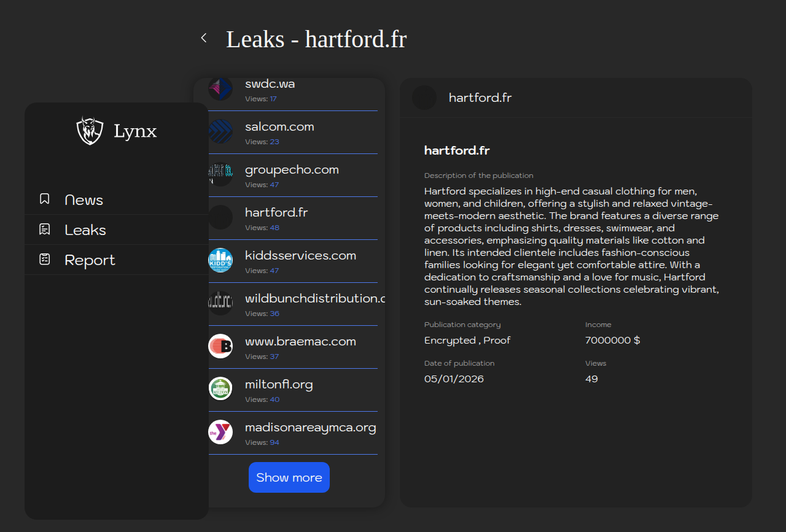This screenshot has height=532, width=786.
Task: Click the Braemac red B logo
Action: (x=220, y=346)
